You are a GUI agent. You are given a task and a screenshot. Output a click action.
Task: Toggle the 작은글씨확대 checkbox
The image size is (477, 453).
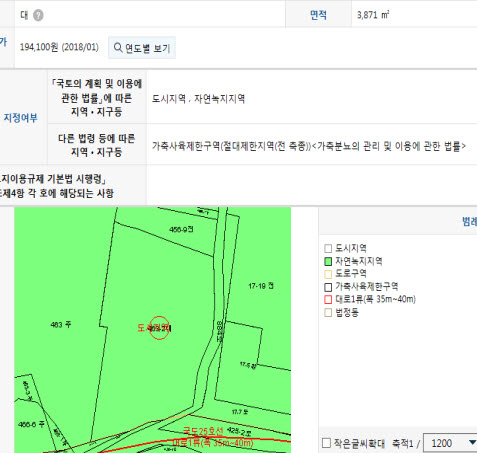[x=326, y=443]
